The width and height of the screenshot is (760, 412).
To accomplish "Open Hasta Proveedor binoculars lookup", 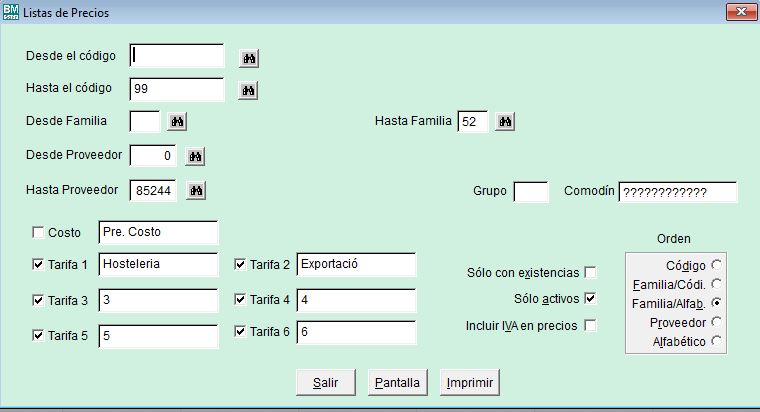I will [195, 190].
